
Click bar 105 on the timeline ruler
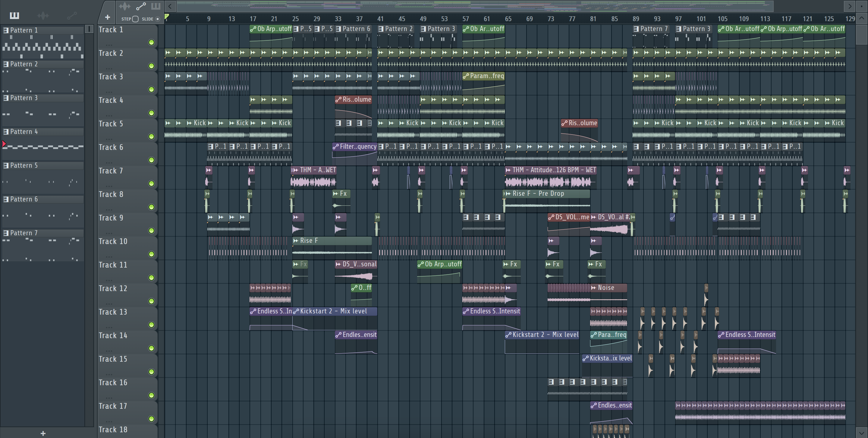(722, 19)
